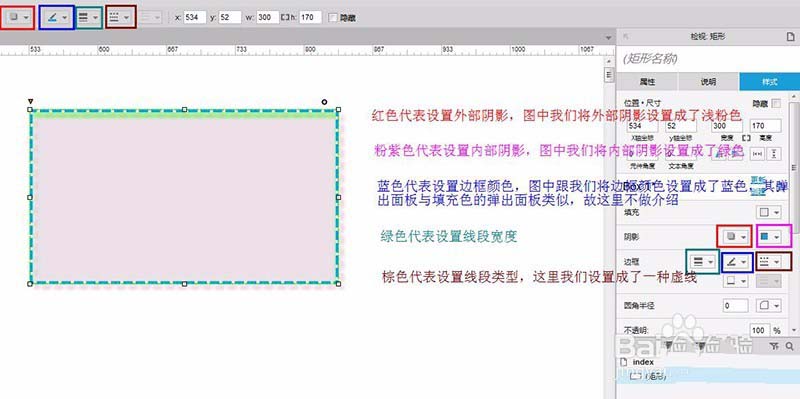Click rectangle corner radius triangle handle
Viewport: 800px width, 399px height.
[x=31, y=102]
